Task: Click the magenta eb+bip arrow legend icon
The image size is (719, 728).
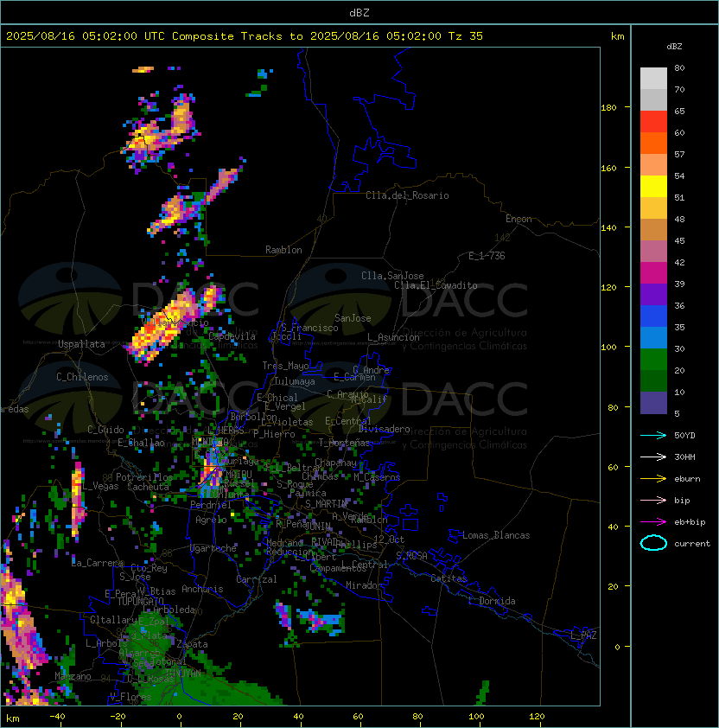Action: [653, 522]
